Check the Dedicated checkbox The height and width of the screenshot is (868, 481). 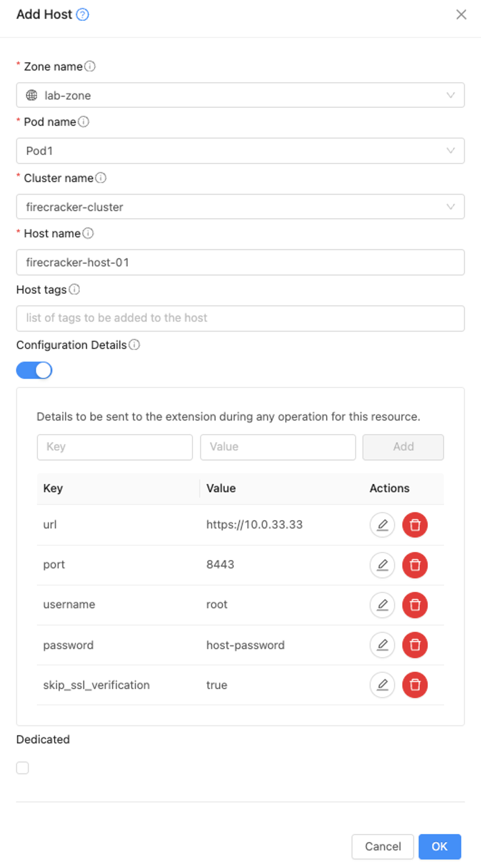[22, 768]
